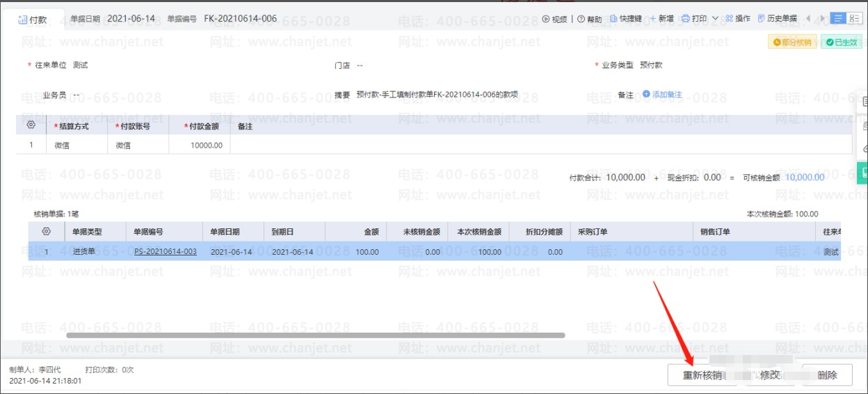The image size is (868, 394).
Task: Expand the dropdown arrow beside 打印
Action: (x=715, y=19)
